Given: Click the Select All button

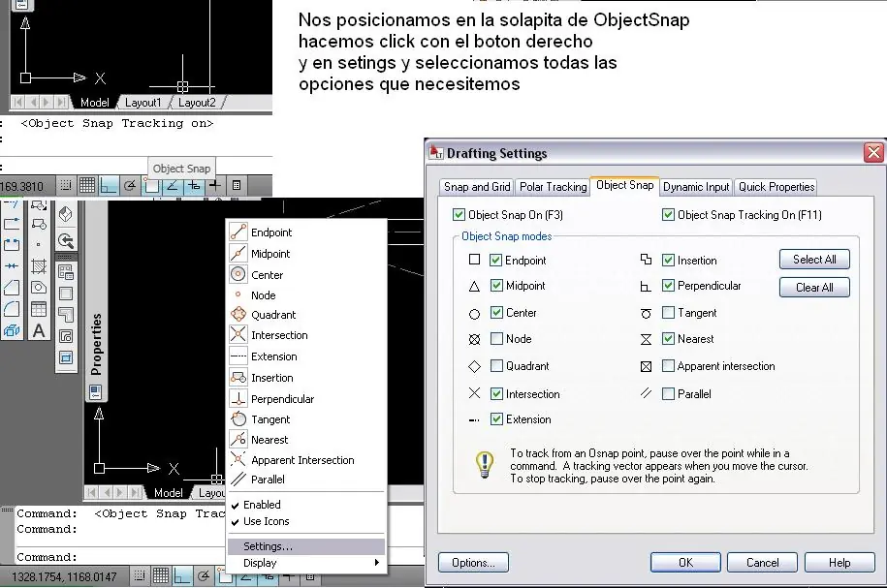Looking at the screenshot, I should (814, 260).
